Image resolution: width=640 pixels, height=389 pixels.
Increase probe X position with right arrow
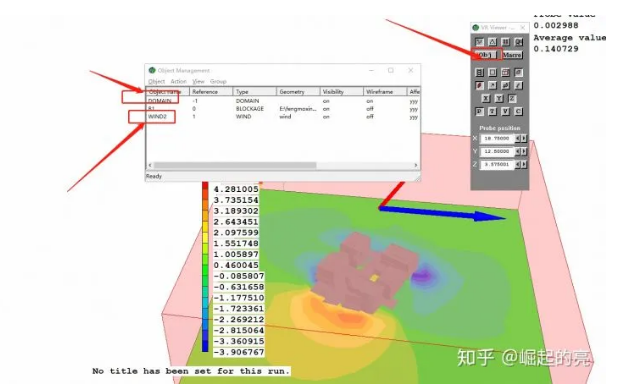tap(524, 138)
